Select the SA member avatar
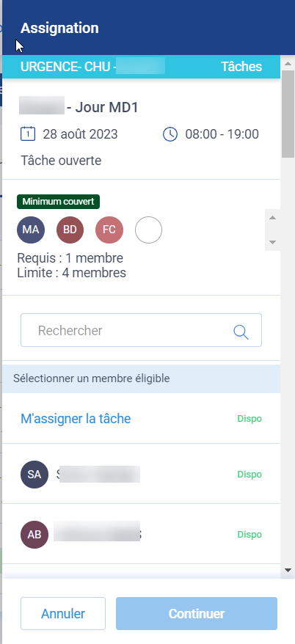Screen dimensions: 295x644 coord(34,475)
